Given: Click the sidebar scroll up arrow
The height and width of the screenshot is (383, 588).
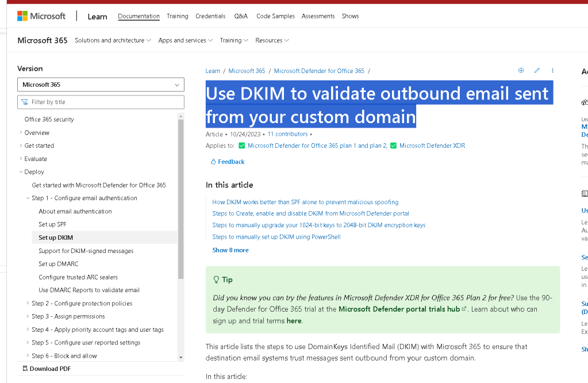Looking at the screenshot, I should click(180, 116).
